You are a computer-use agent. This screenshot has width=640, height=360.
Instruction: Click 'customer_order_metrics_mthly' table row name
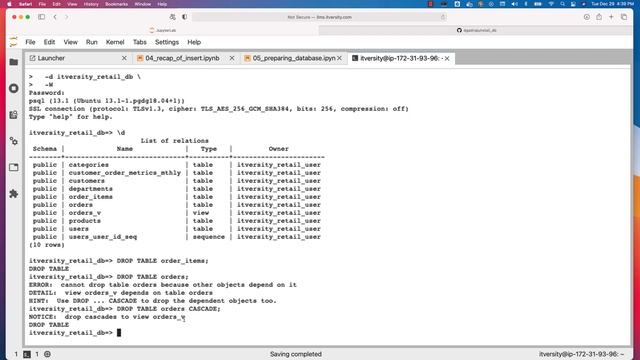point(124,173)
